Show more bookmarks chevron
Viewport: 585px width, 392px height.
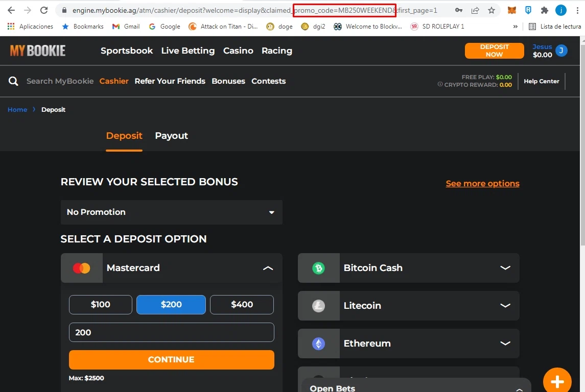(515, 27)
